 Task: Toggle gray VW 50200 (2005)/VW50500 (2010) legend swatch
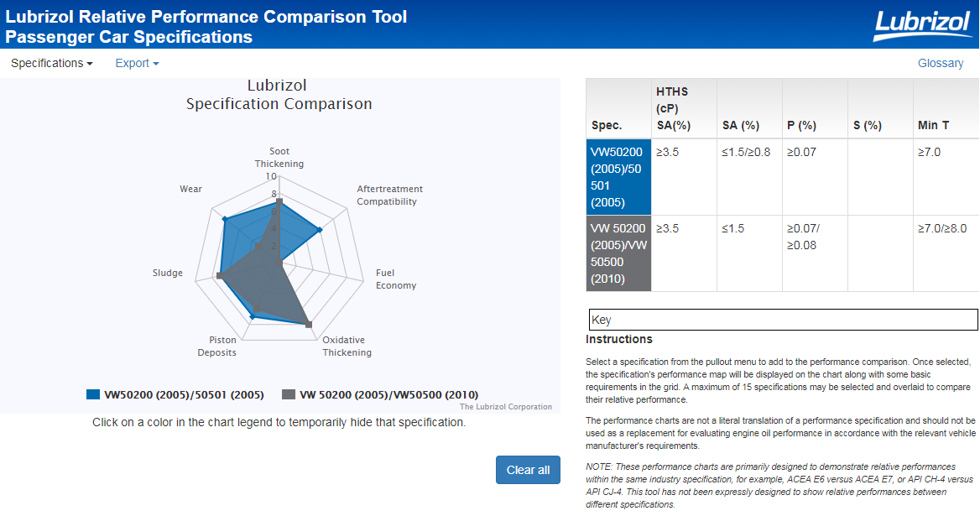click(x=288, y=395)
